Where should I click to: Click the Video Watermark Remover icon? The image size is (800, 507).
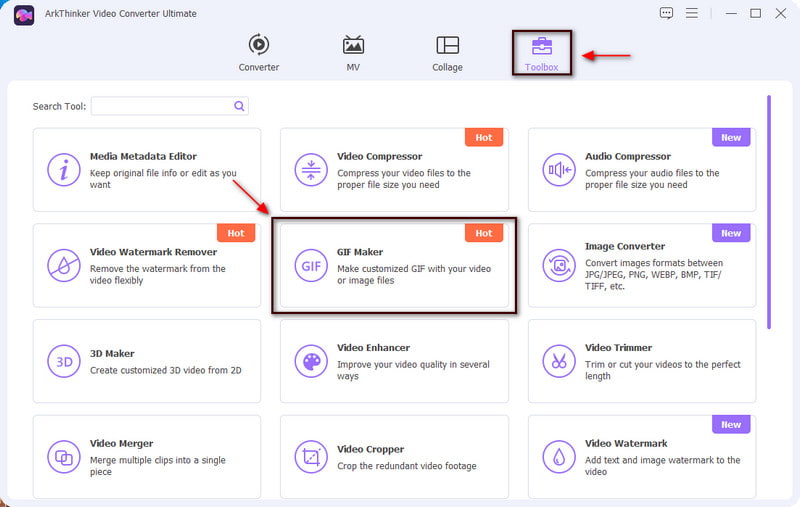coord(64,266)
